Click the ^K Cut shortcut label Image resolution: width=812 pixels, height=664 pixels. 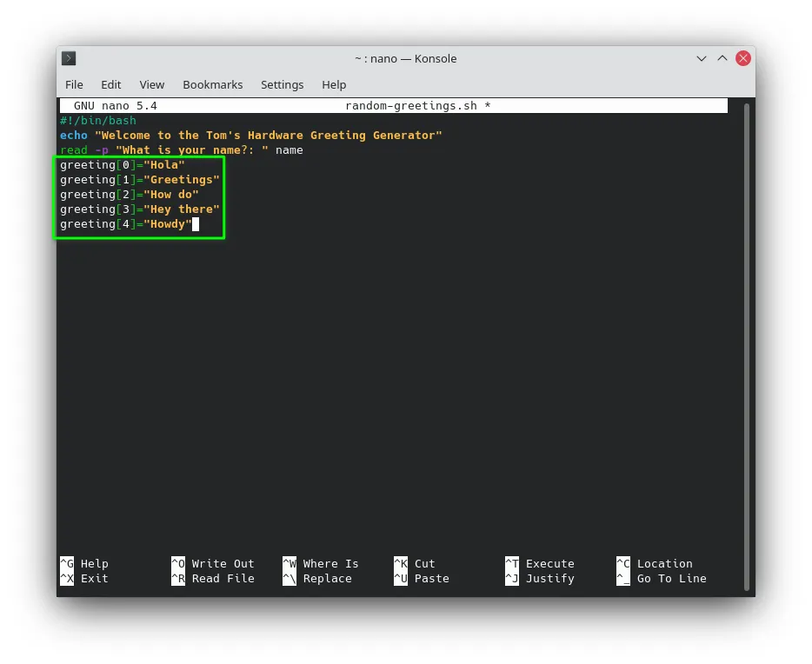click(x=415, y=563)
